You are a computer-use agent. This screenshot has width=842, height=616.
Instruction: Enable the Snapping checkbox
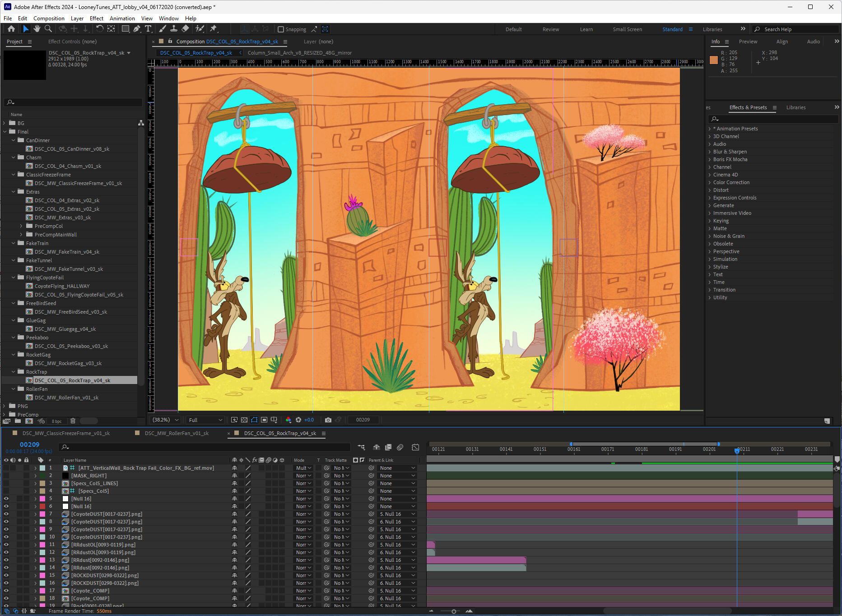point(281,29)
